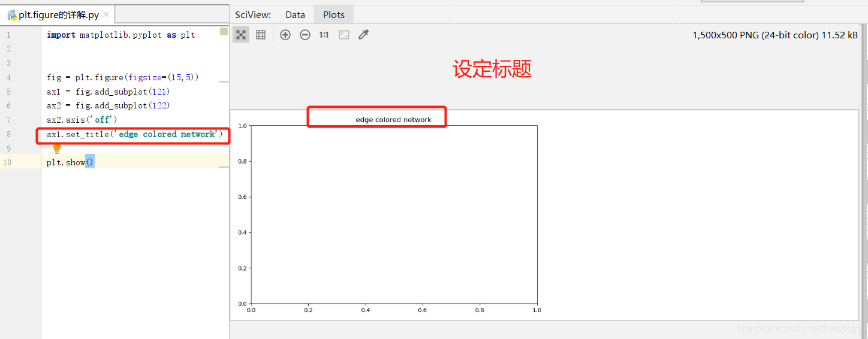
Task: Click the image info text 1,500x500 PNG
Action: coord(775,35)
